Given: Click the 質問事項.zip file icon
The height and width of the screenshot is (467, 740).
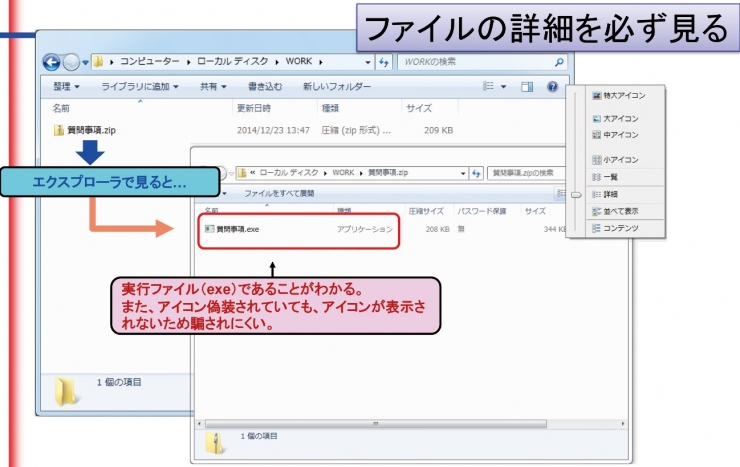Looking at the screenshot, I should tap(59, 130).
